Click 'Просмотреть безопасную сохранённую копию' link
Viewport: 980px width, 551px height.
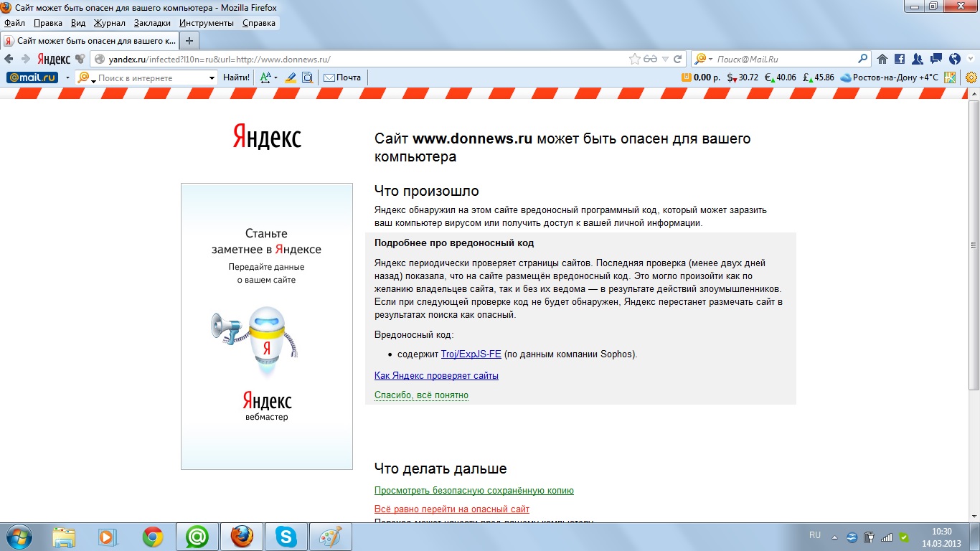473,491
